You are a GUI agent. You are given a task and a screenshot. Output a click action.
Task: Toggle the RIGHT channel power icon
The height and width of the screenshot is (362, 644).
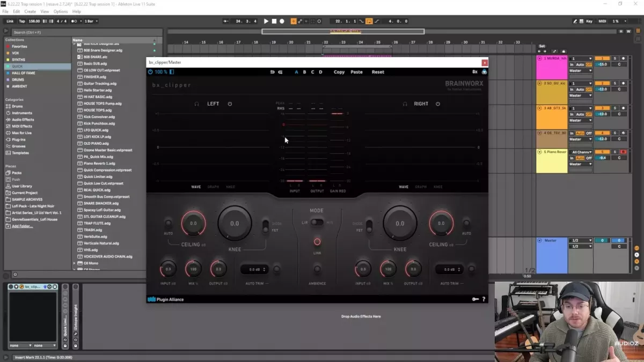(x=438, y=104)
